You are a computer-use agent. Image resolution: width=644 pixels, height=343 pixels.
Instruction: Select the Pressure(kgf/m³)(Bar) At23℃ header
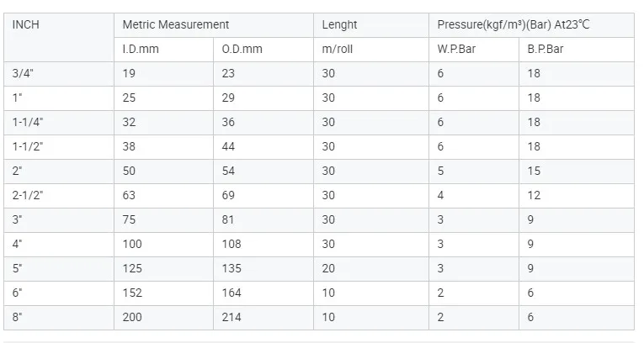(x=514, y=25)
